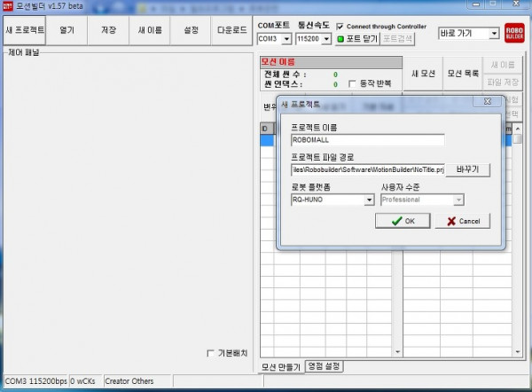Click the 프로젝트 이름 field containing ROBOMALL
Viewport: 532px width, 392px height.
pyautogui.click(x=368, y=140)
